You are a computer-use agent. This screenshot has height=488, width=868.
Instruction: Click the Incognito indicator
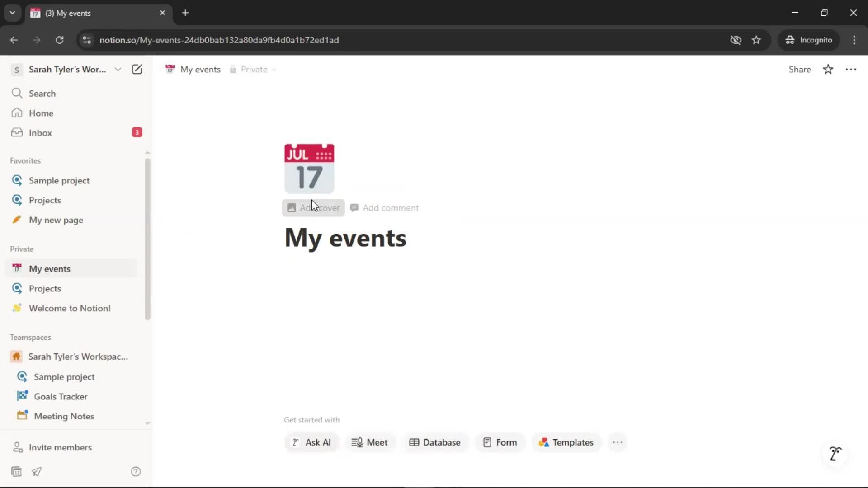click(809, 40)
